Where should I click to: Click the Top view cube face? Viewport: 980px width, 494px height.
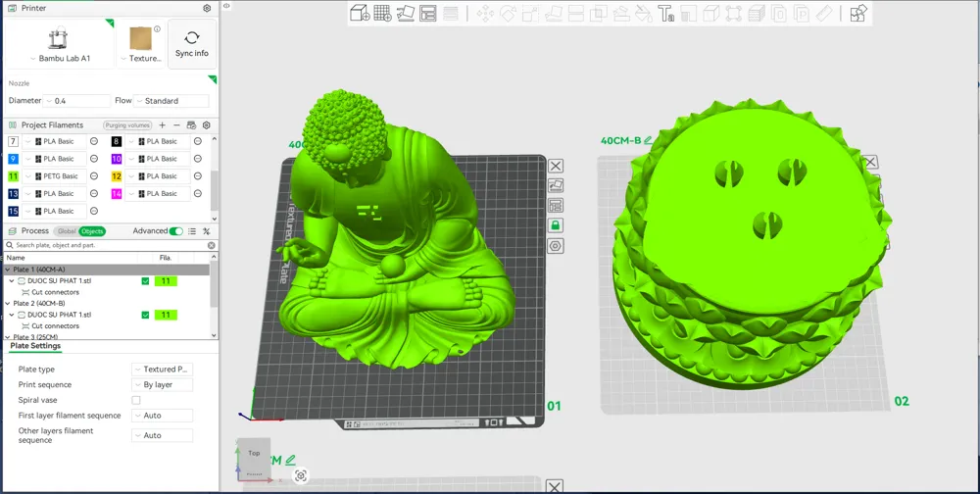coord(254,453)
